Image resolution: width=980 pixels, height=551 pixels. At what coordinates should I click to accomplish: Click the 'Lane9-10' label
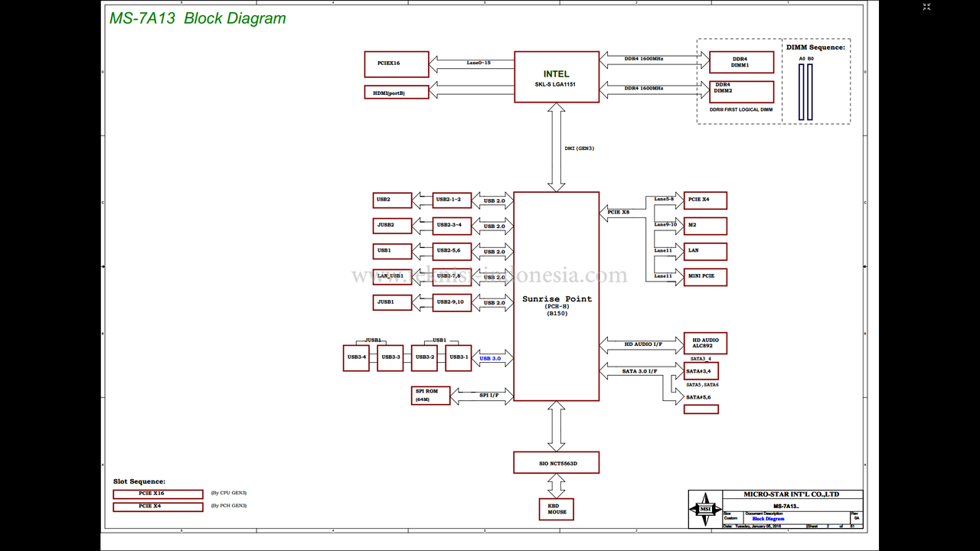[x=665, y=224]
